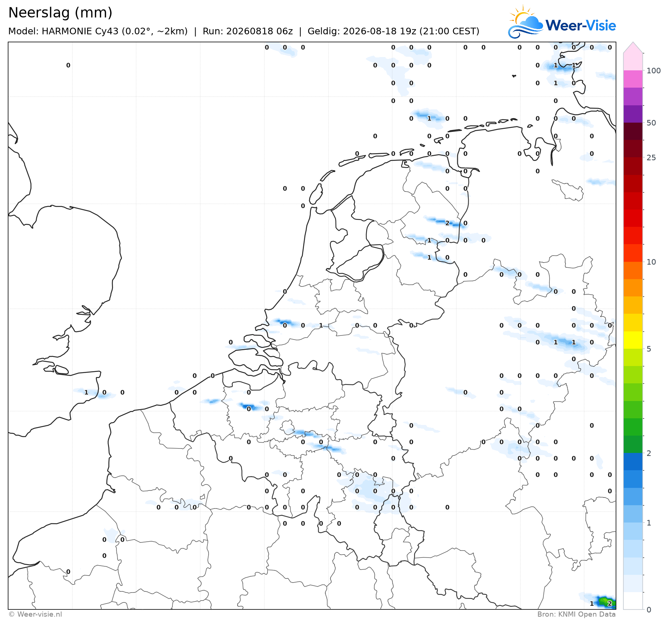Screen dimensions: 672x619
Task: Click the Bron: KNMI Open Data credit
Action: (x=577, y=614)
